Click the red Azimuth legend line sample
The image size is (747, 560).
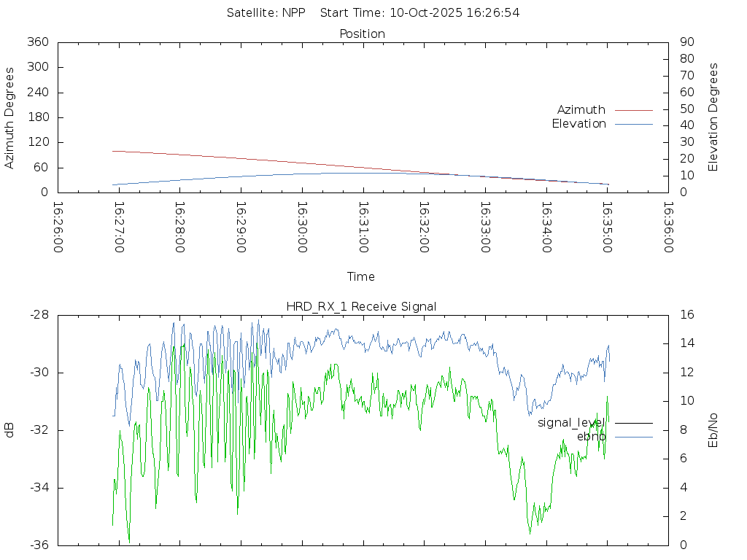[633, 110]
